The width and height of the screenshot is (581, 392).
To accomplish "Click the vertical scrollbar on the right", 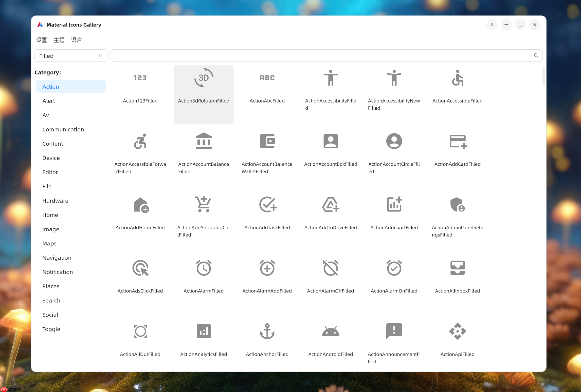I will [543, 76].
